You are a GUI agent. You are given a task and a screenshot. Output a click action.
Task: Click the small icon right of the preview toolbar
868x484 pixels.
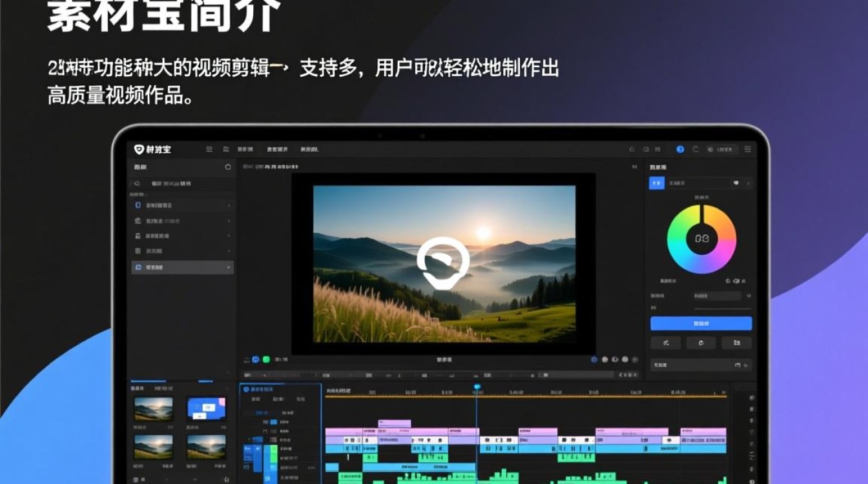tap(634, 167)
